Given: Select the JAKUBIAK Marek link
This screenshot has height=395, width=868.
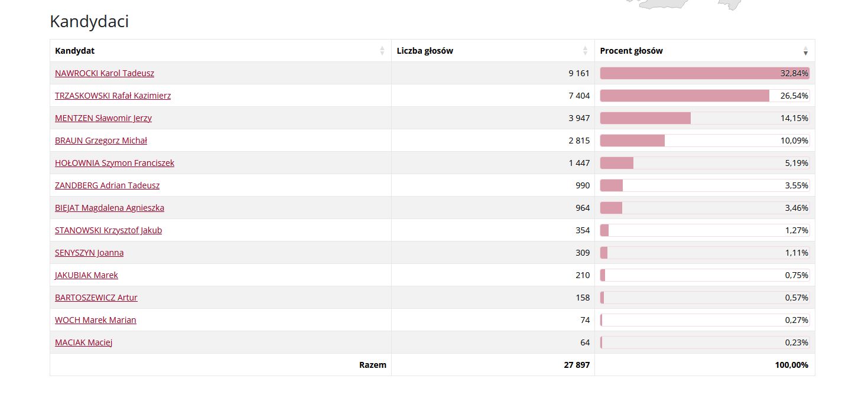Looking at the screenshot, I should pyautogui.click(x=86, y=275).
